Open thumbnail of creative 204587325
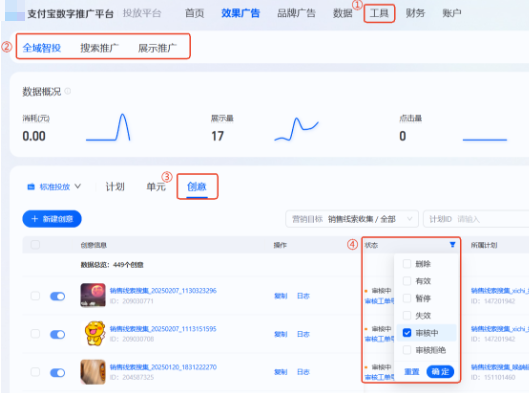 [x=93, y=372]
